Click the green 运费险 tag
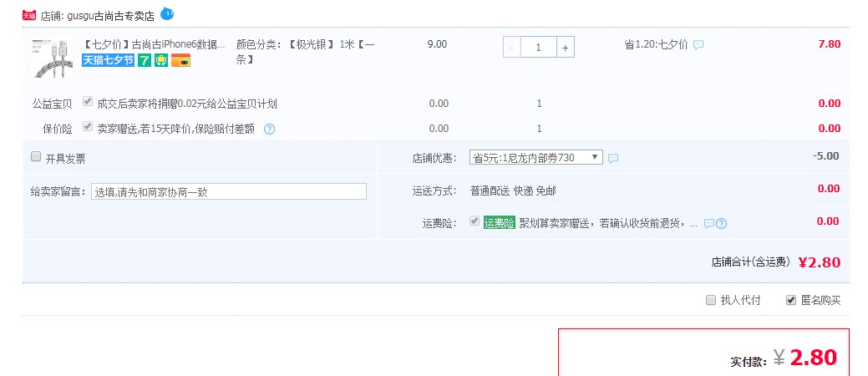 point(500,223)
